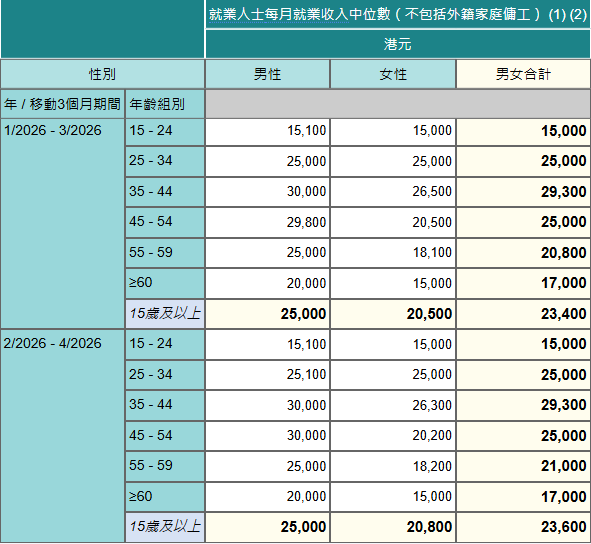Select the 性別 header cell
Viewport: 591px width, 544px height.
pyautogui.click(x=103, y=74)
